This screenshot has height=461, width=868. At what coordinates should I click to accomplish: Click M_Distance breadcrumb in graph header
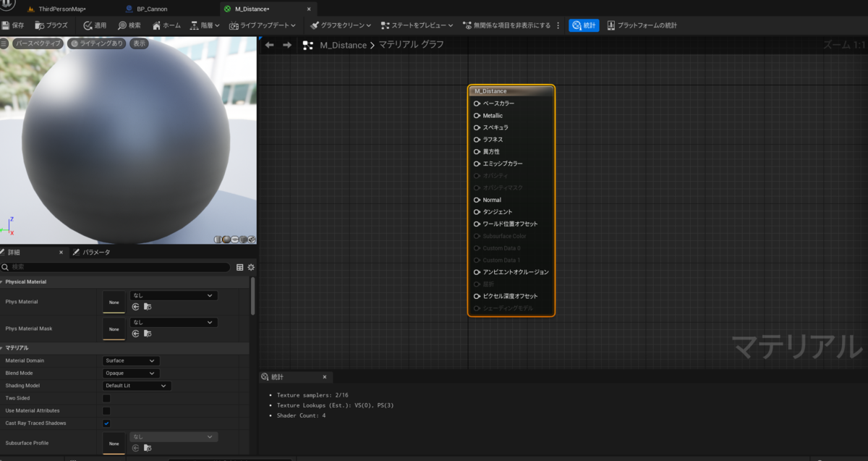[x=343, y=45]
